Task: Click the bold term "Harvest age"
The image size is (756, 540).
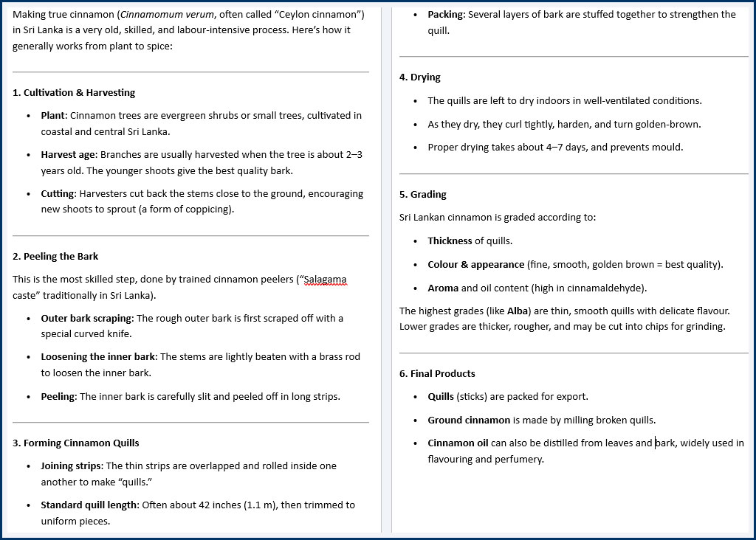Action: (68, 155)
